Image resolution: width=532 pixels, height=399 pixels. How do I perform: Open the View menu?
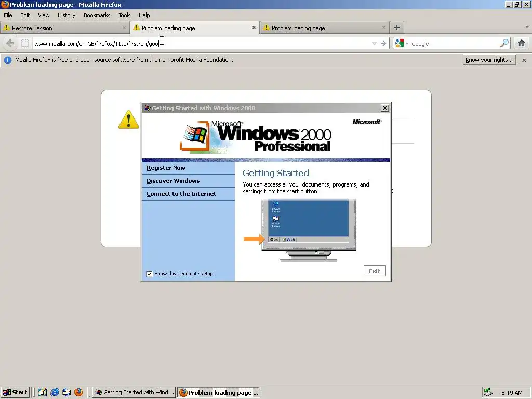point(44,15)
